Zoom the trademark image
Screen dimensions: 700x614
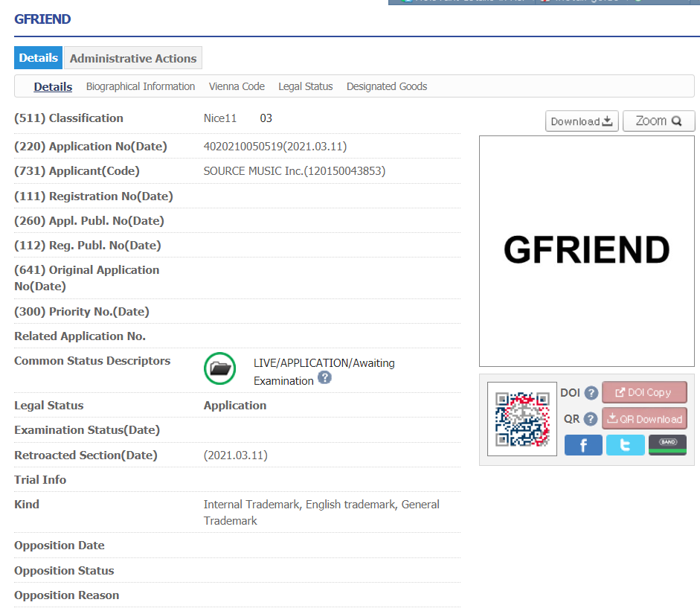pyautogui.click(x=658, y=121)
